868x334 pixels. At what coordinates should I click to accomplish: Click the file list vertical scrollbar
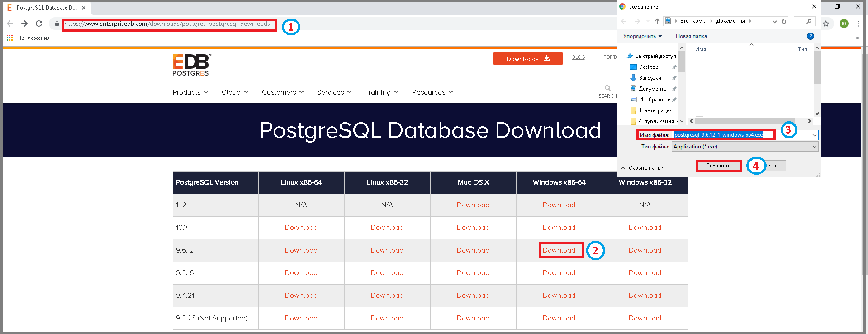click(816, 68)
